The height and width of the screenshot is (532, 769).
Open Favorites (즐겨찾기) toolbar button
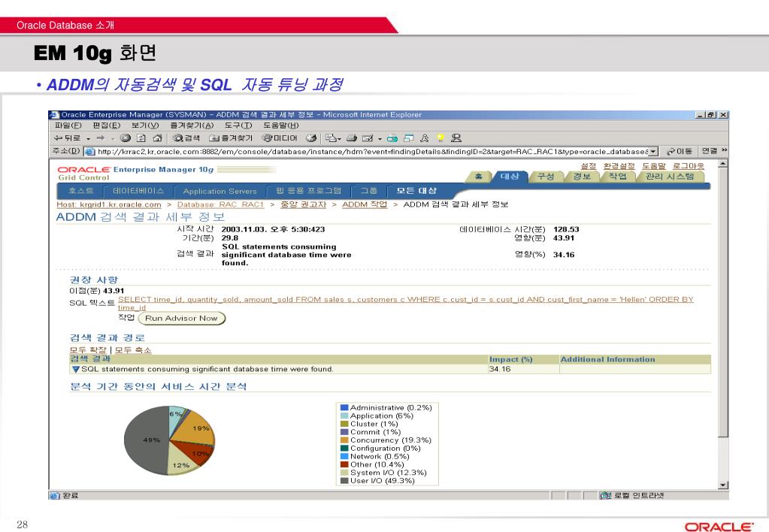pos(231,138)
